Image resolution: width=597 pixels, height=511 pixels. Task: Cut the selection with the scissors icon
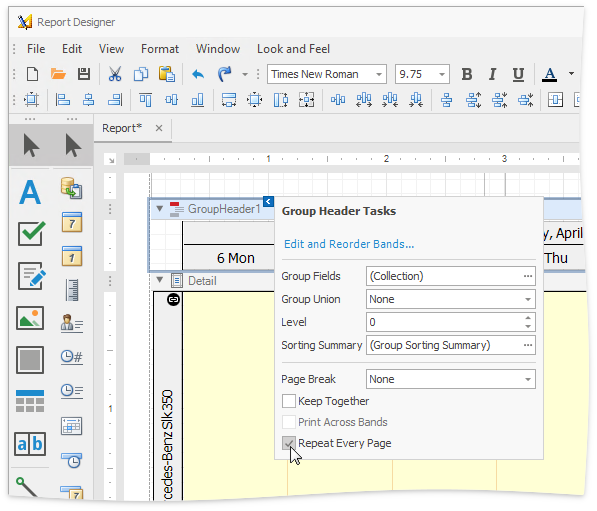pos(115,74)
